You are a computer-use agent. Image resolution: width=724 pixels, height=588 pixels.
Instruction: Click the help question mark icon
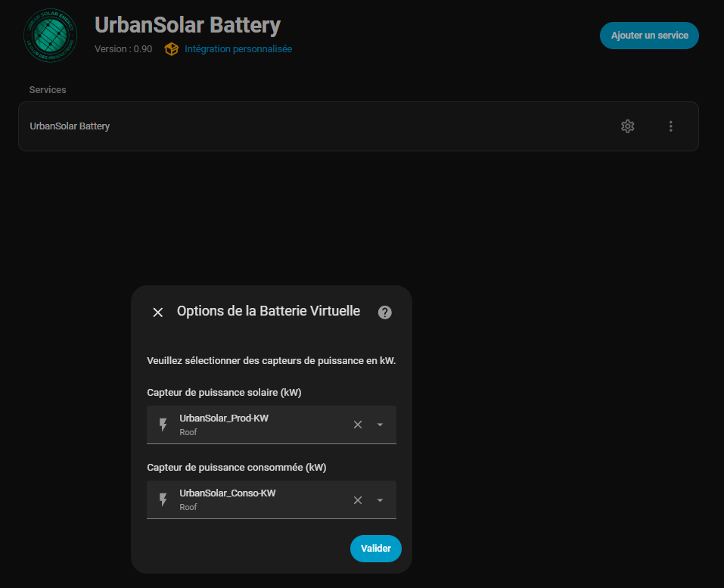pyautogui.click(x=385, y=313)
